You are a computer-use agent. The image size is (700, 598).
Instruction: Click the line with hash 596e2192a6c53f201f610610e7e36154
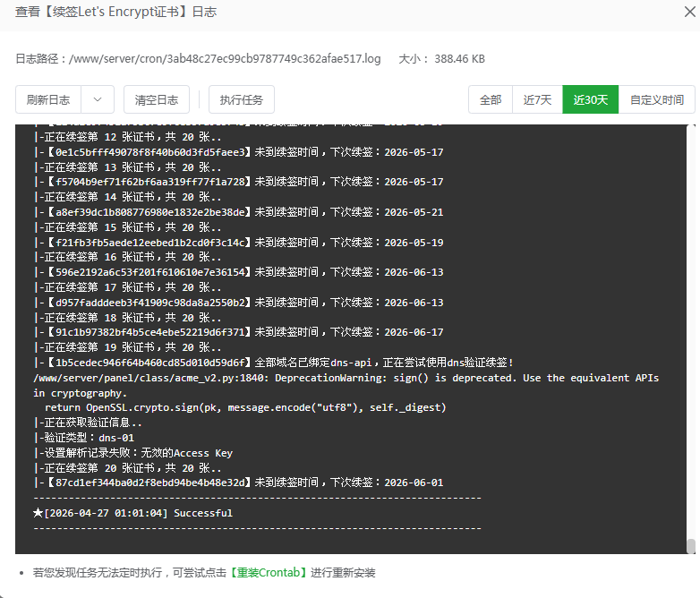pos(238,272)
